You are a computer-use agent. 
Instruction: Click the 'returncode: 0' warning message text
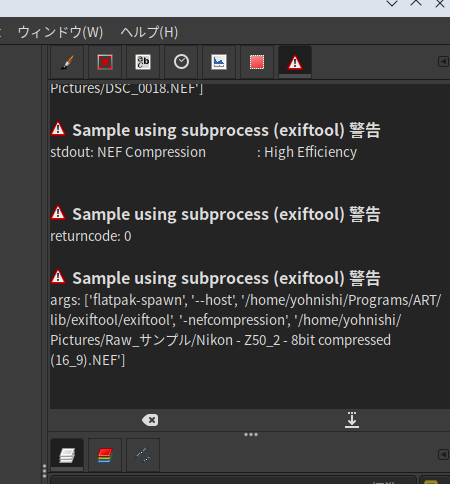[x=91, y=236]
